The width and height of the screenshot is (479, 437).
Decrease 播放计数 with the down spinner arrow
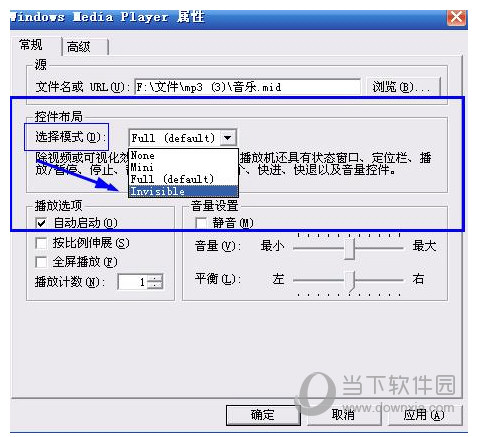[x=155, y=286]
